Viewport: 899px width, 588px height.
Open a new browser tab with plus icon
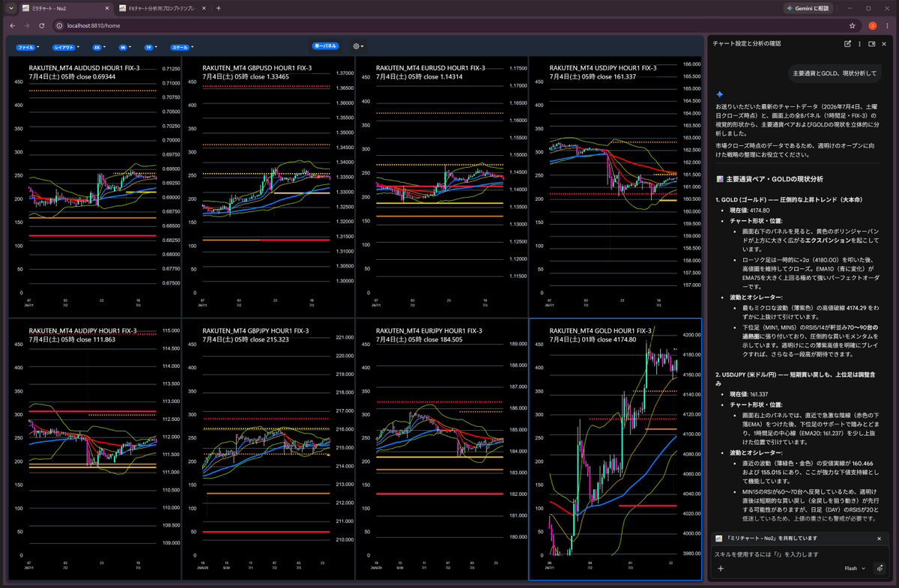coord(219,8)
